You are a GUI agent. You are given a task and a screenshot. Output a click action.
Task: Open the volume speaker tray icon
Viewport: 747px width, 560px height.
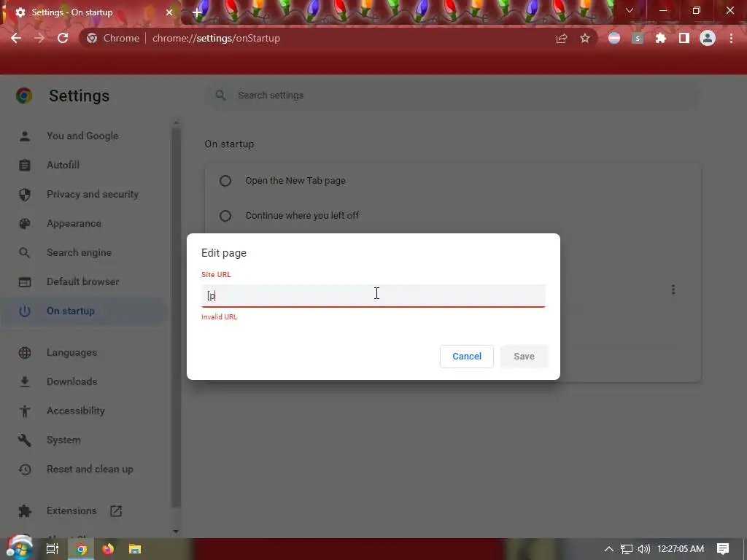pyautogui.click(x=644, y=549)
